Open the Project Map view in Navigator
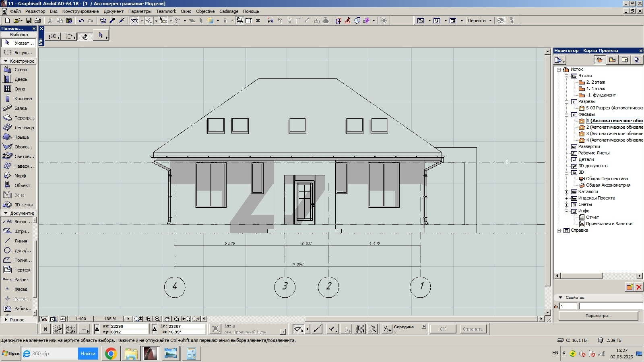This screenshot has width=644, height=362. click(599, 60)
